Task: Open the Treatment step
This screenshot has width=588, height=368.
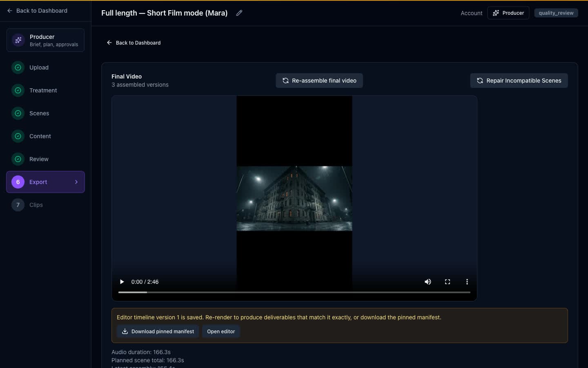Action: click(x=45, y=90)
